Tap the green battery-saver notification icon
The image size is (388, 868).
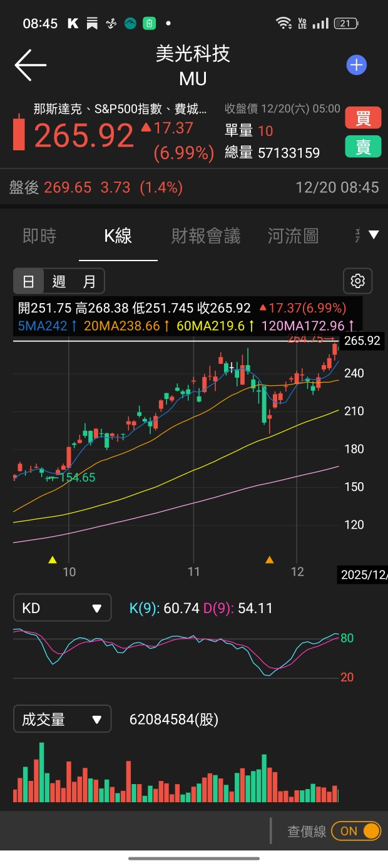149,23
